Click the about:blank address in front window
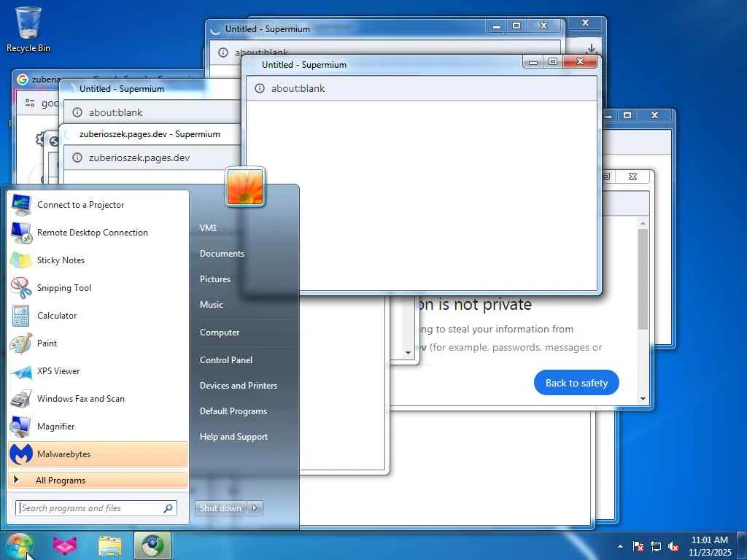 click(x=298, y=88)
